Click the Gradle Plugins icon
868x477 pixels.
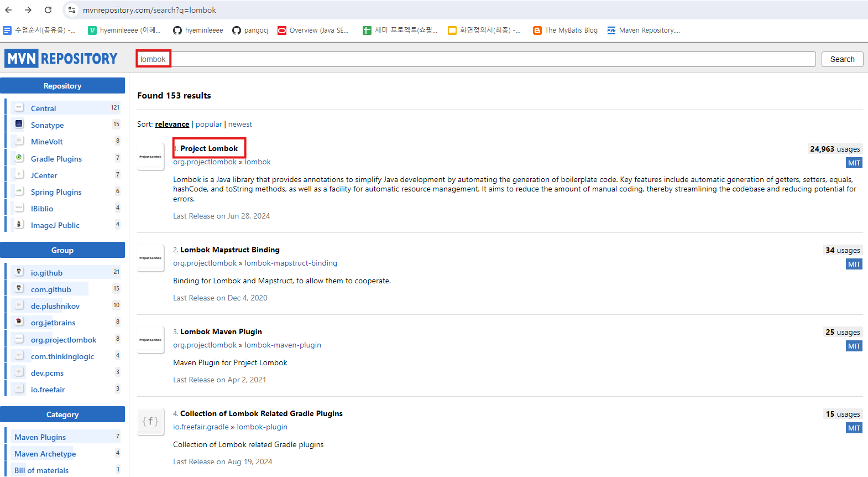[19, 158]
